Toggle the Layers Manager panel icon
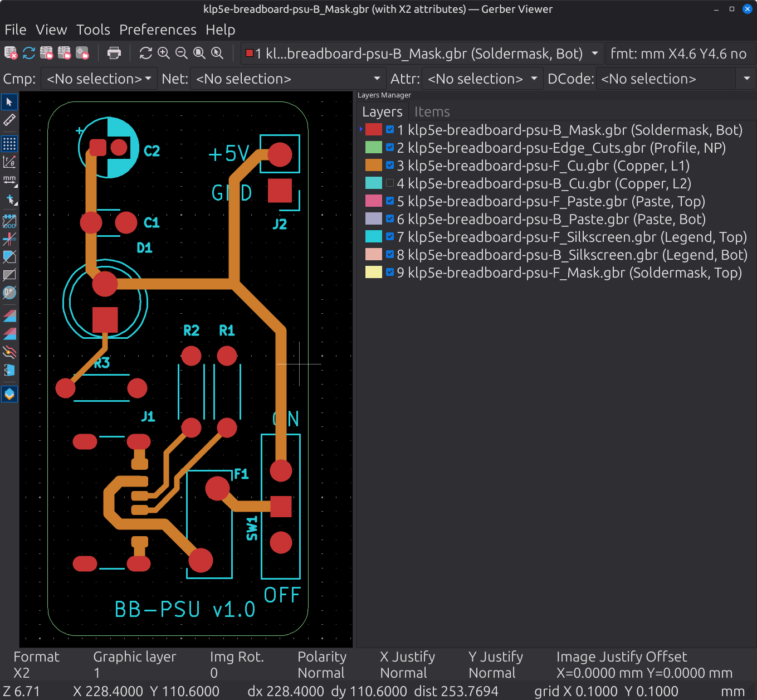 point(9,394)
